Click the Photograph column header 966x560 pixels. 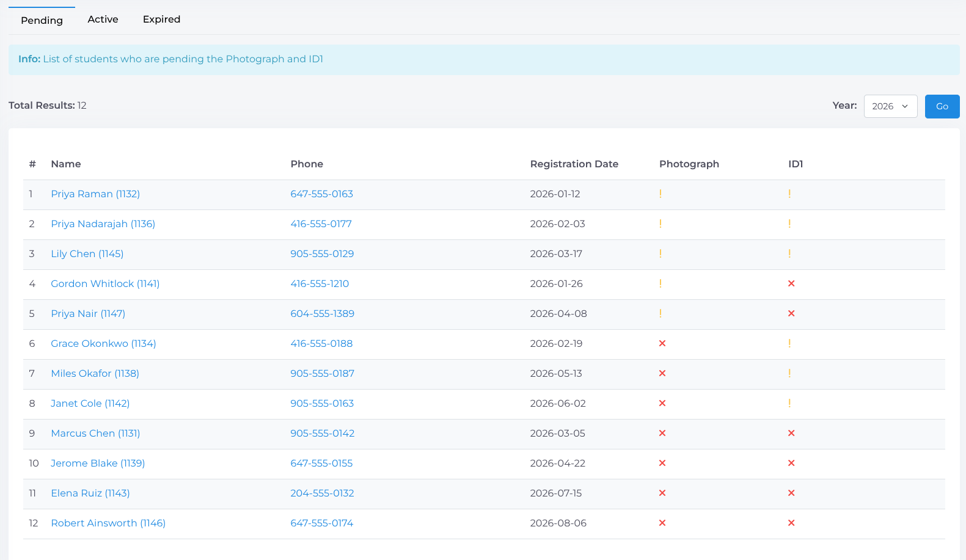[689, 164]
